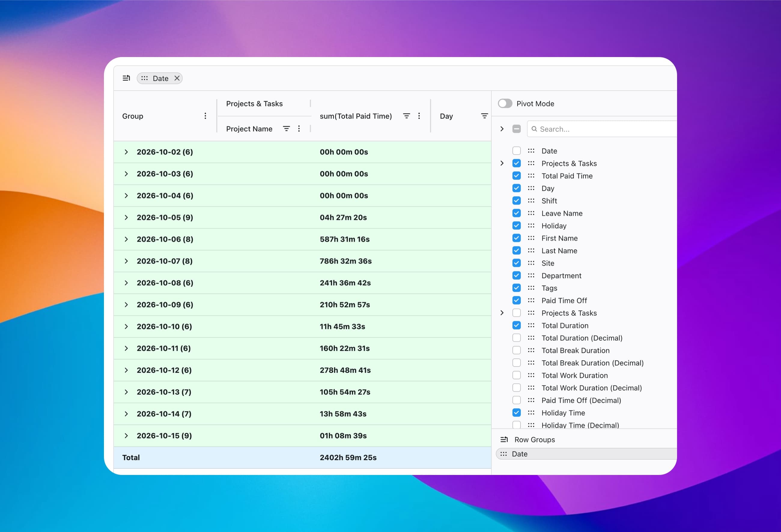This screenshot has height=532, width=781.
Task: Click the Row Groups section icon
Action: pyautogui.click(x=504, y=439)
